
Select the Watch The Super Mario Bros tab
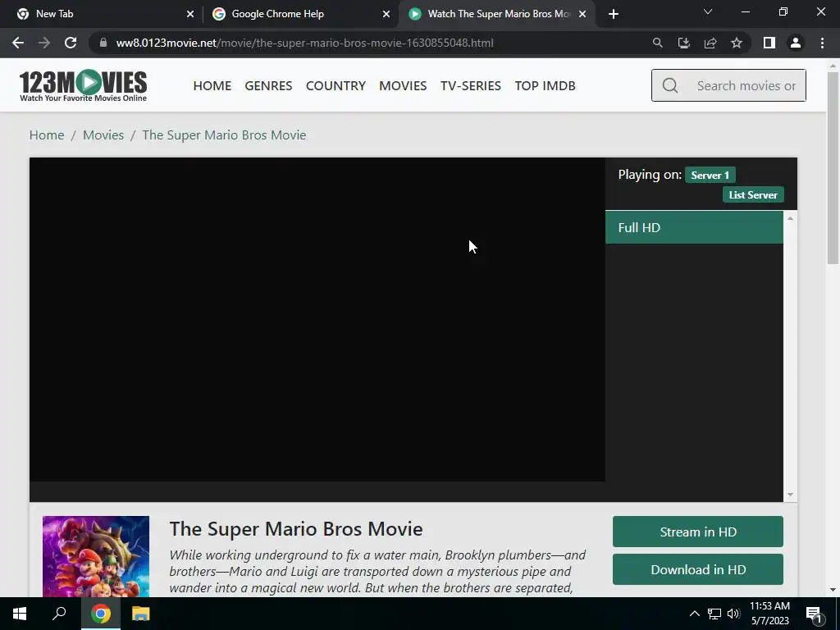coord(496,14)
